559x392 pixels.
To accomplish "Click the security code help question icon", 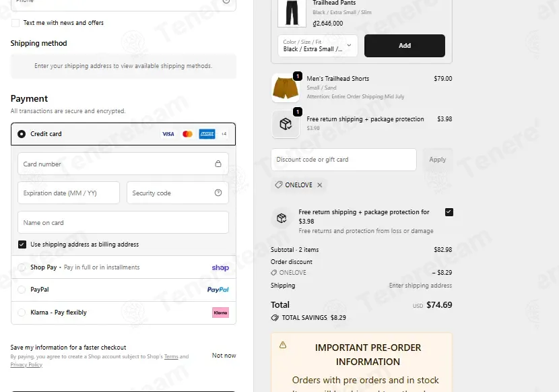I will pyautogui.click(x=218, y=193).
